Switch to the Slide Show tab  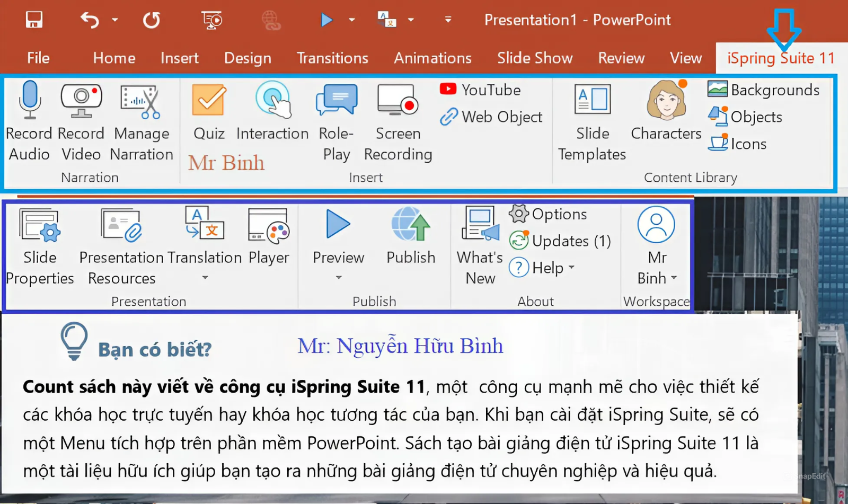click(x=535, y=58)
